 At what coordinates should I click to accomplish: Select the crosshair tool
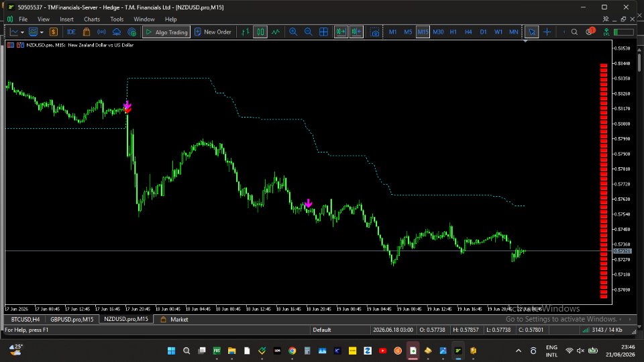(x=547, y=32)
